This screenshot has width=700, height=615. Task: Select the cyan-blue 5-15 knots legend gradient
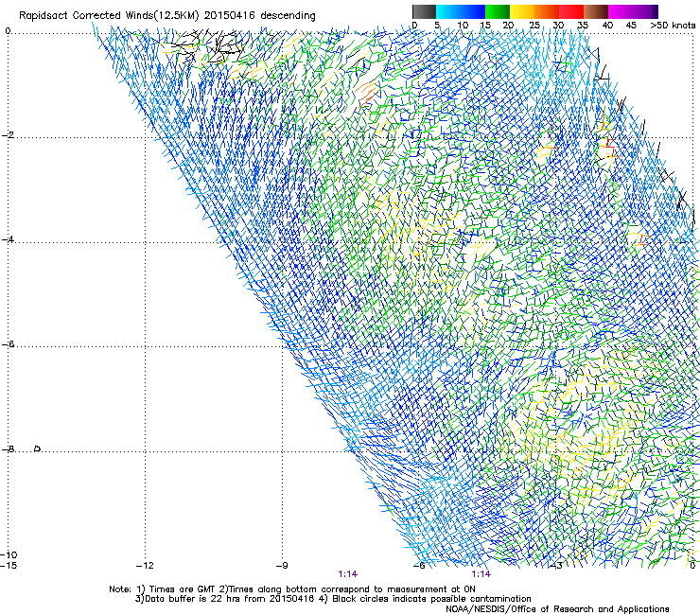[461, 11]
